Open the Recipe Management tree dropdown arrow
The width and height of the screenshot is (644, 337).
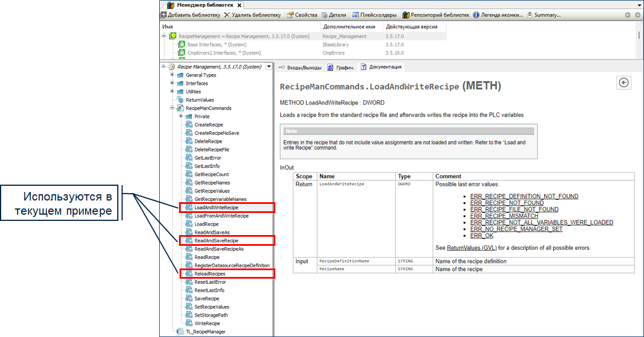(268, 66)
